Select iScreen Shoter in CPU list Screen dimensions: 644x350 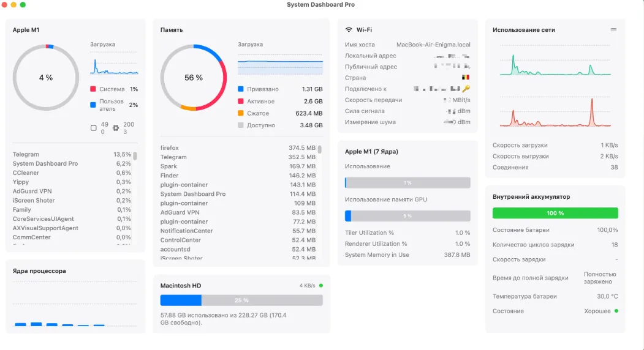[72, 200]
